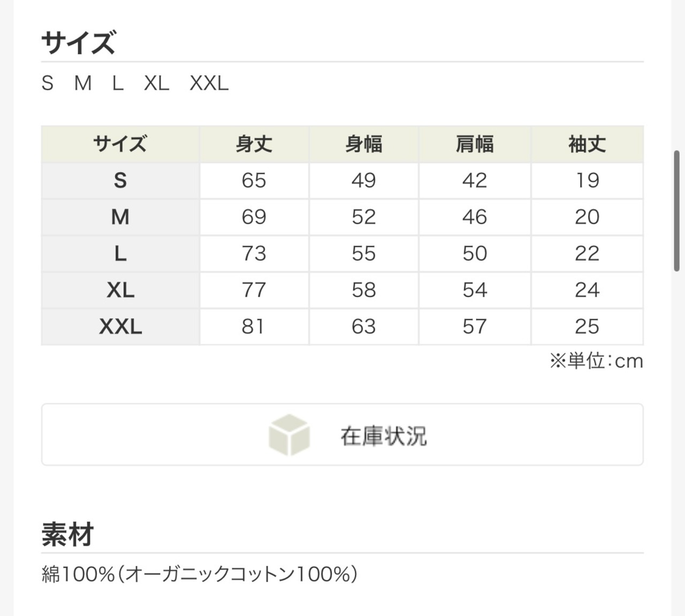
Task: Click the 袖丈 column header
Action: [587, 144]
